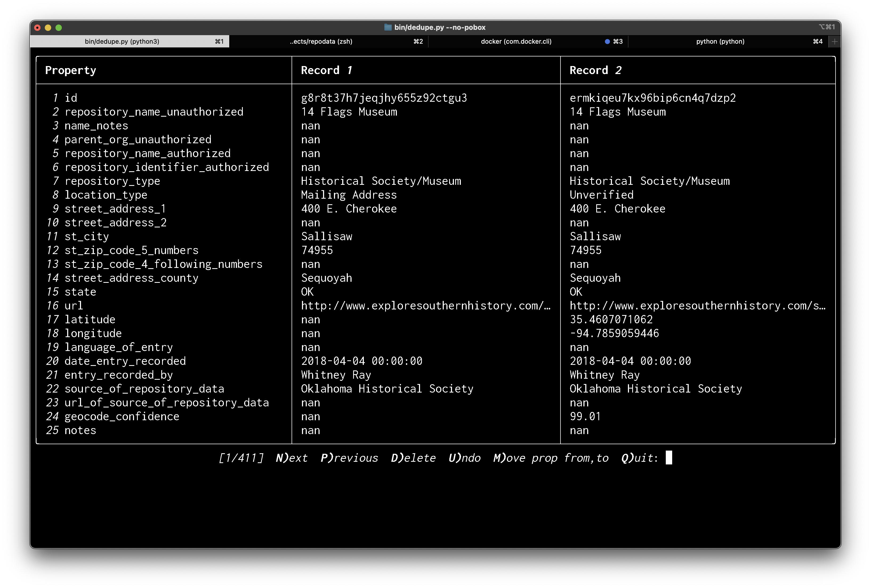Click Record 2 id ermkiqeu7kx96bip6cn4q7dzp2
This screenshot has height=588, width=871.
coord(652,98)
